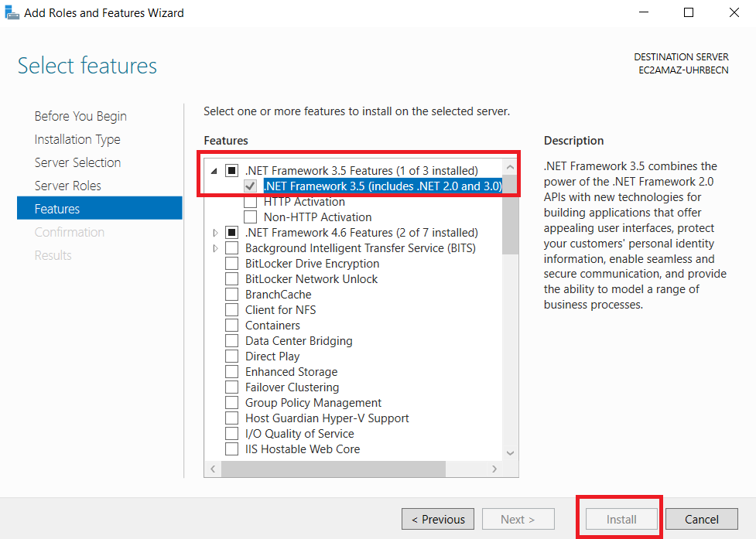Click the Install button

(621, 519)
